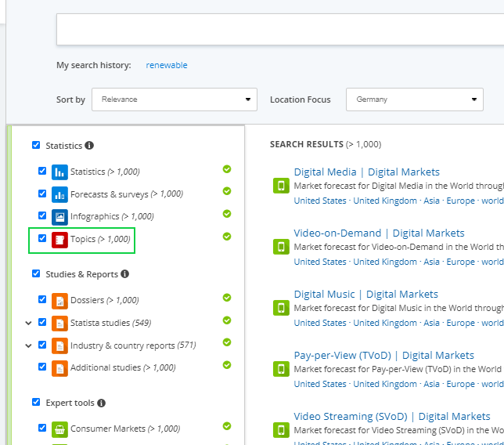Screen dimensions: 504x445
Task: Expand the Industry & country reports chevron
Action: coord(29,346)
